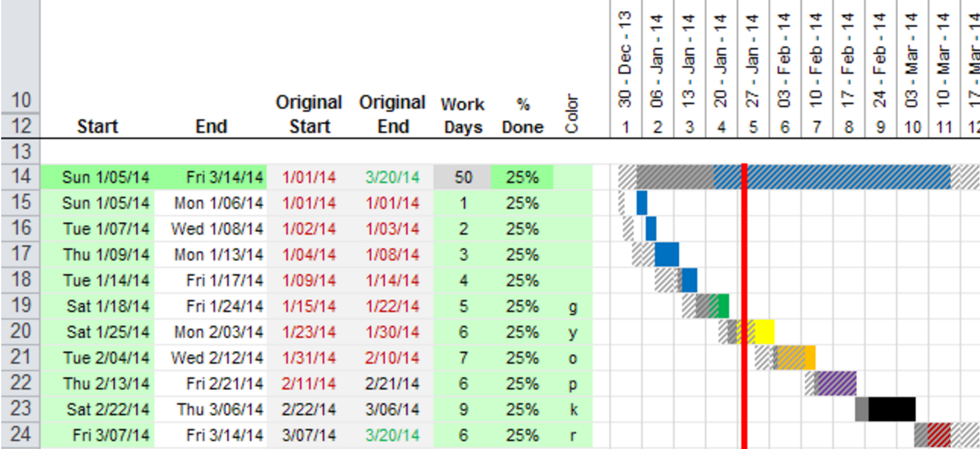Screen dimensions: 980x449
Task: Select row header 13
Action: tap(20, 151)
